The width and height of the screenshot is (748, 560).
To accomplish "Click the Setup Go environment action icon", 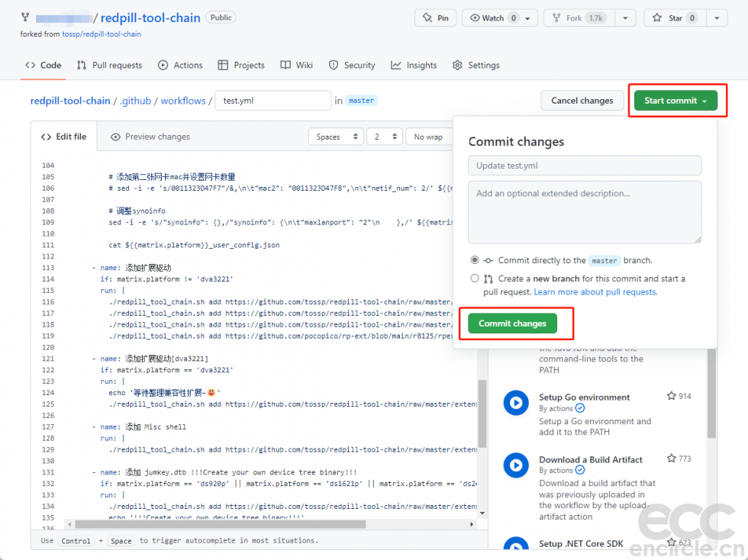I will [x=516, y=403].
